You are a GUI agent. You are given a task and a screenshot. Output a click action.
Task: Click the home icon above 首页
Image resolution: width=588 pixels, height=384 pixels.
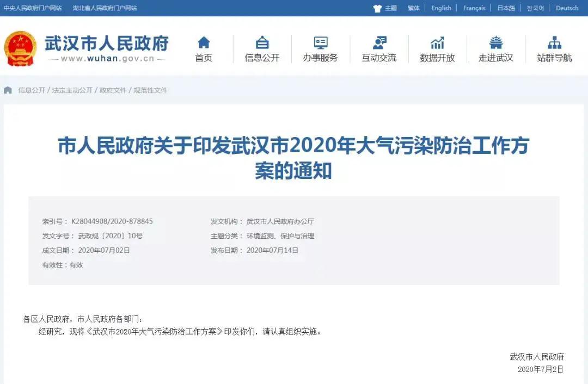[204, 42]
